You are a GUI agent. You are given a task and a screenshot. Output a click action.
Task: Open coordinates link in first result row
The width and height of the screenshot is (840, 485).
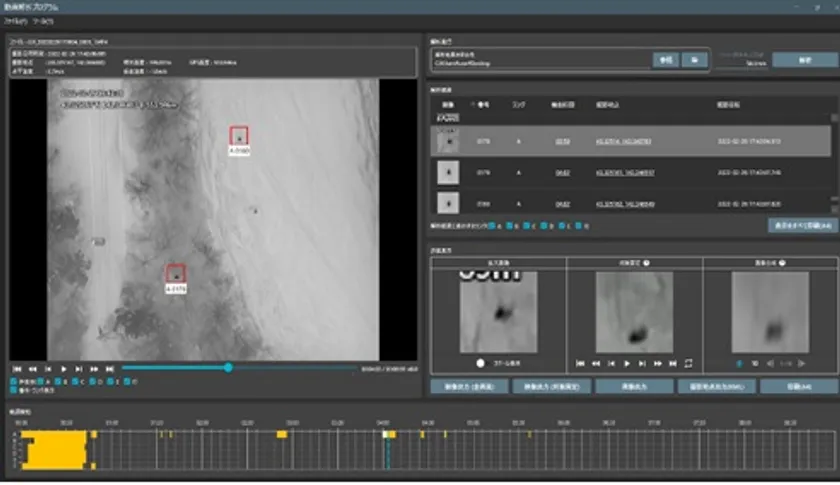622,141
